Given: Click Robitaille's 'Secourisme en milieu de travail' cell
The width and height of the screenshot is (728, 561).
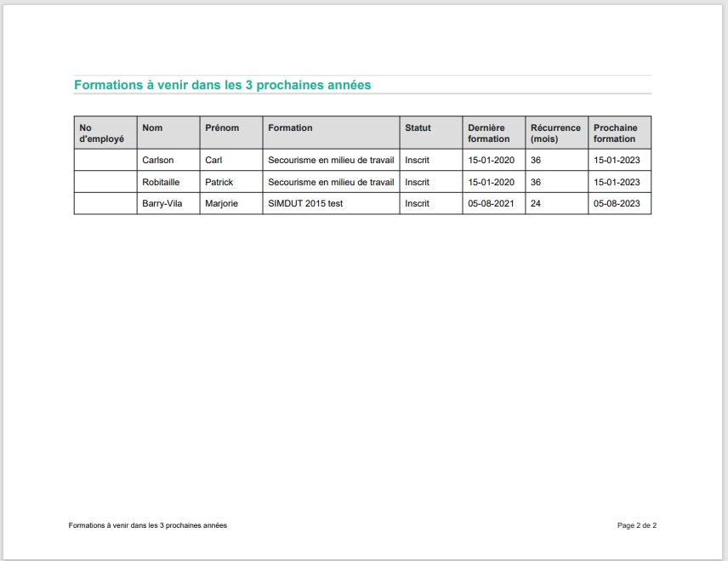Looking at the screenshot, I should (331, 182).
